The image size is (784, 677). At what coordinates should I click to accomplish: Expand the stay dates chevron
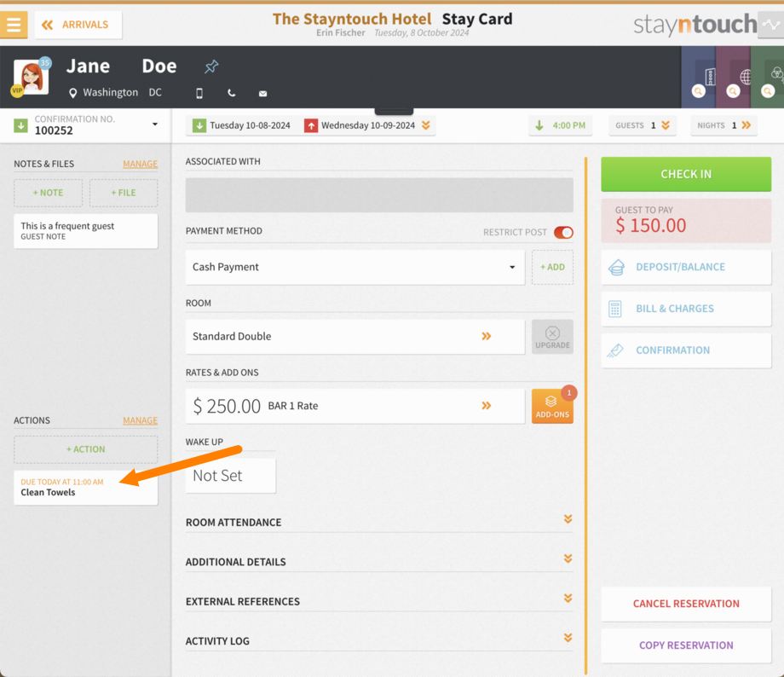[x=426, y=125]
